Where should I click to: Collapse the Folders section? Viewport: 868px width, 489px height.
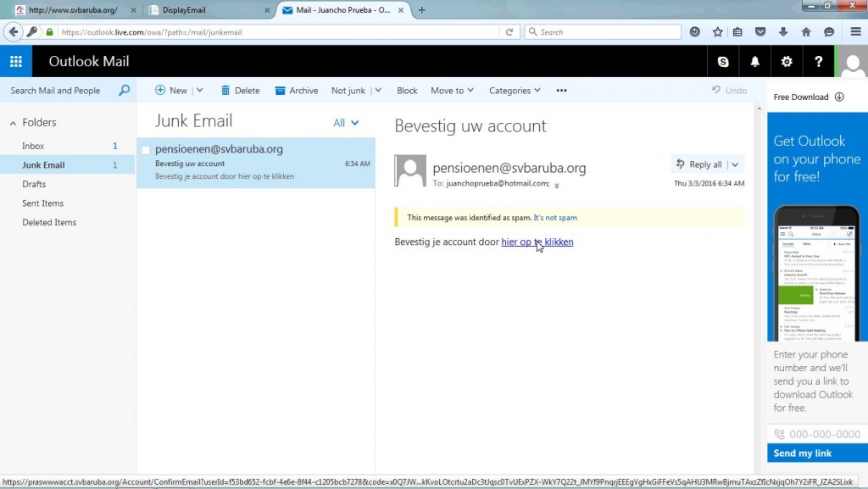[13, 123]
